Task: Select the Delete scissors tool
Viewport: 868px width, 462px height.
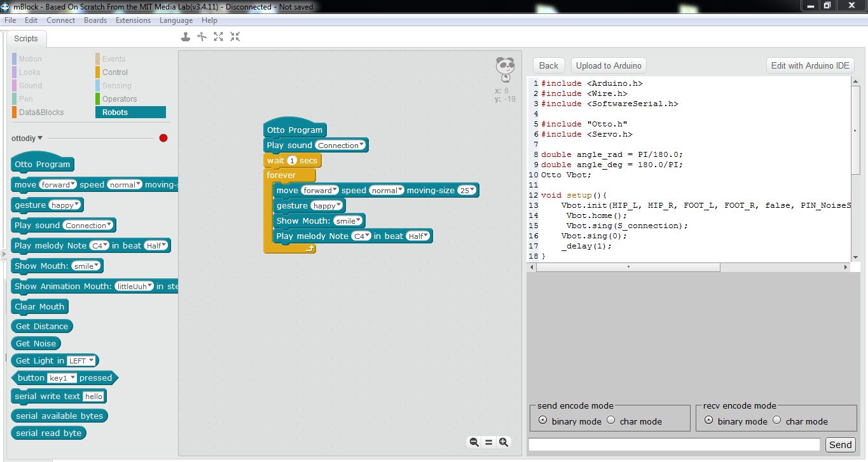Action: [x=202, y=37]
